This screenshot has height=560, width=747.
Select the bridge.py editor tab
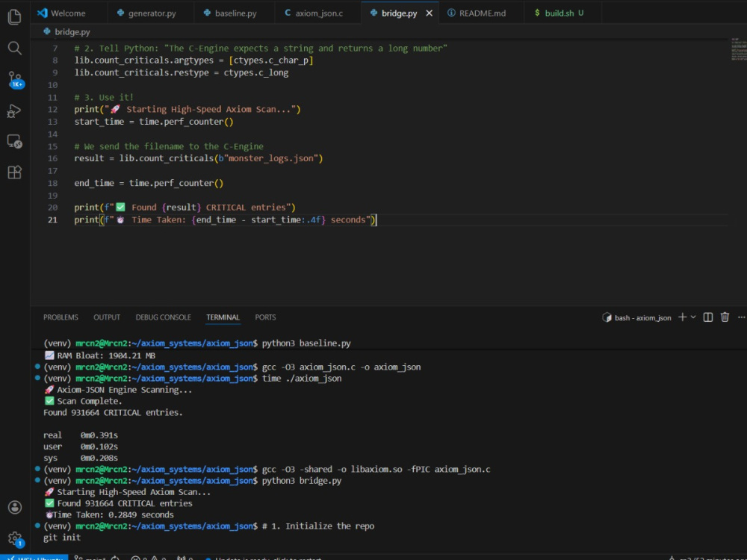(x=399, y=13)
